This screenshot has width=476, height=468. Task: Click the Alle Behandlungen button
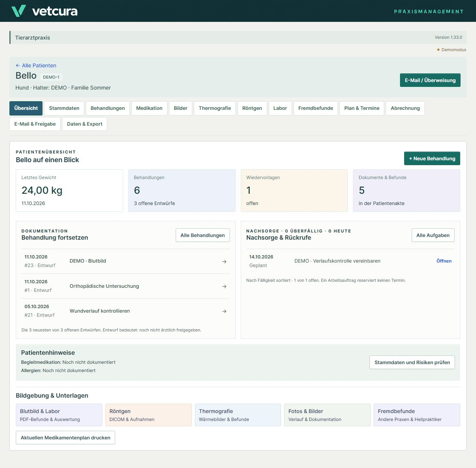pos(202,235)
